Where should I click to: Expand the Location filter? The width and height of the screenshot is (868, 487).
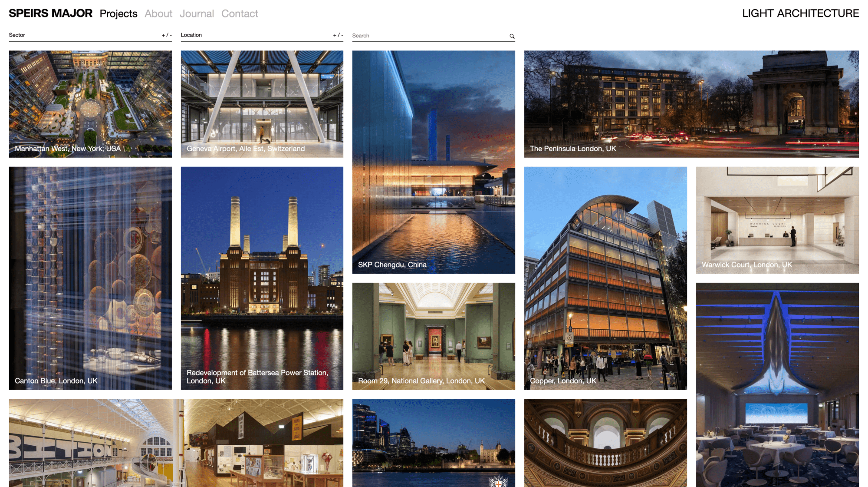tap(338, 35)
